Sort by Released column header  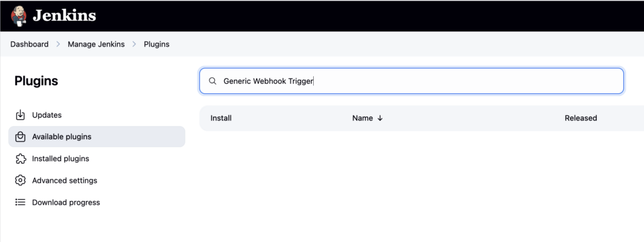click(x=580, y=118)
